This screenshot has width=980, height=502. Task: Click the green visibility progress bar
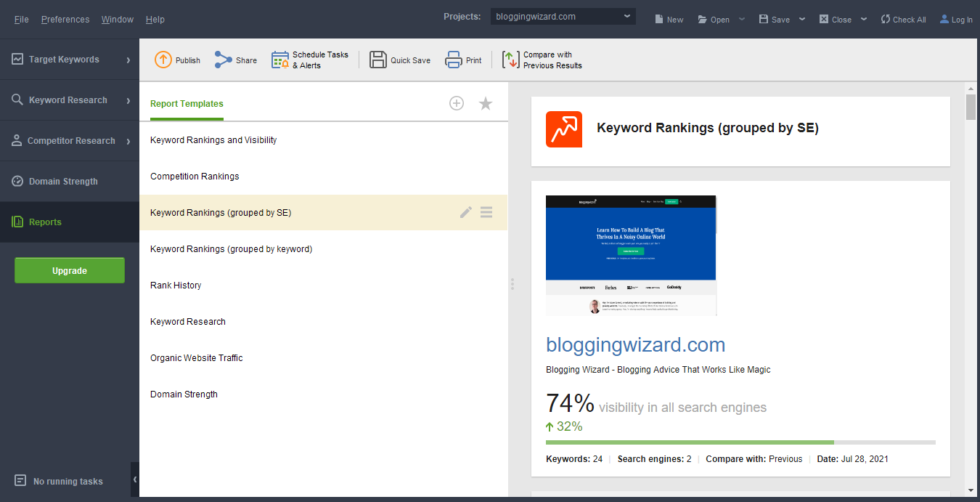tap(690, 442)
